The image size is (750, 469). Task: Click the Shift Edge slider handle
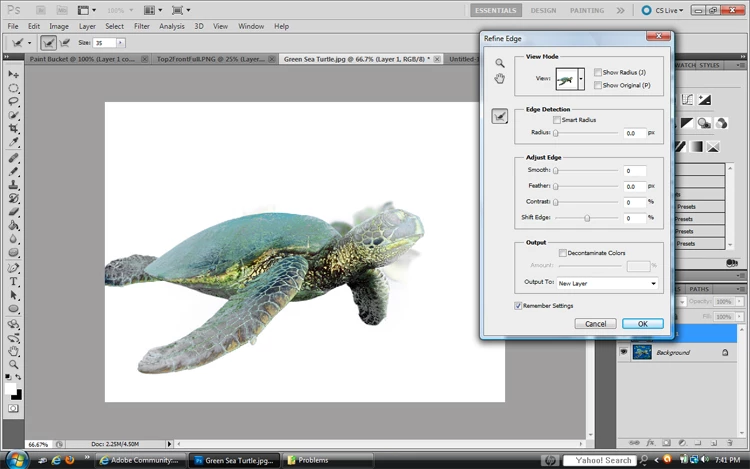click(x=587, y=217)
